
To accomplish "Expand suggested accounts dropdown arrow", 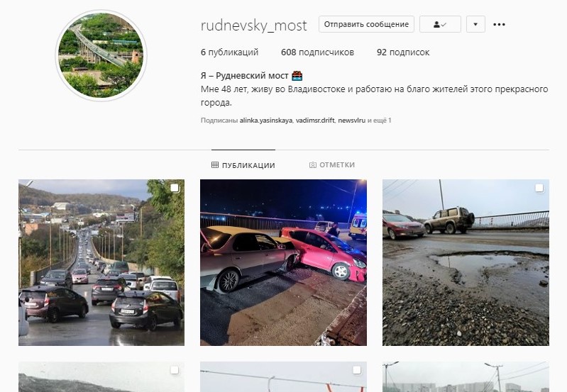I will (x=475, y=24).
